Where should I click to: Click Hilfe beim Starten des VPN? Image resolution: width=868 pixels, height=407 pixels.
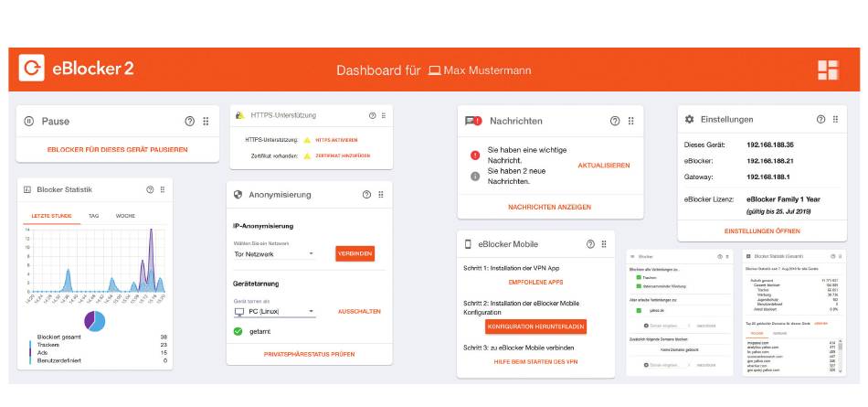[535, 361]
